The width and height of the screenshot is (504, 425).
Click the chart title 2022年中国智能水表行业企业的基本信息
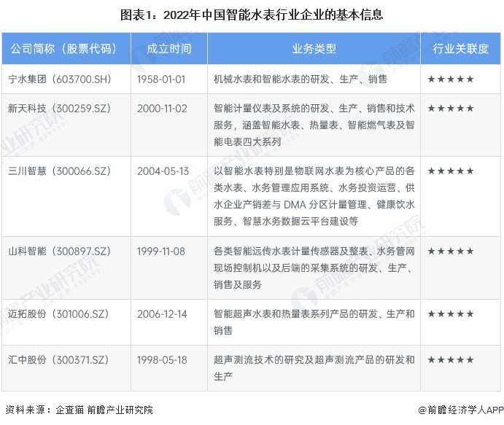click(252, 14)
